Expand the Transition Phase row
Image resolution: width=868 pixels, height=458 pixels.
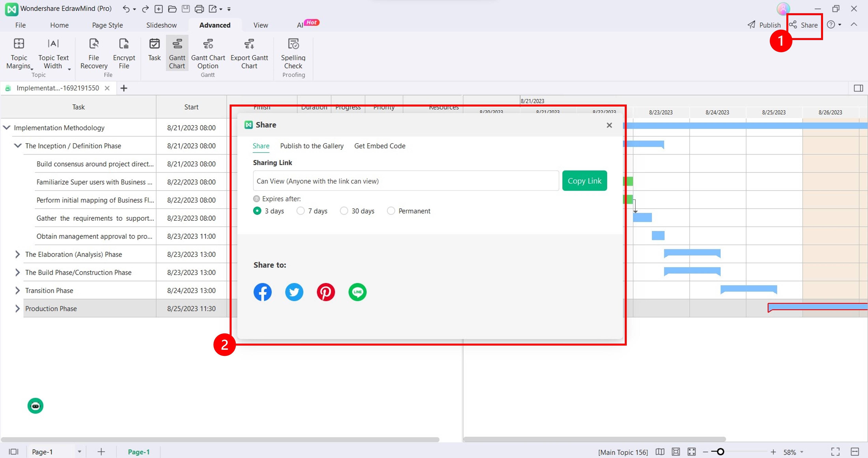point(18,291)
